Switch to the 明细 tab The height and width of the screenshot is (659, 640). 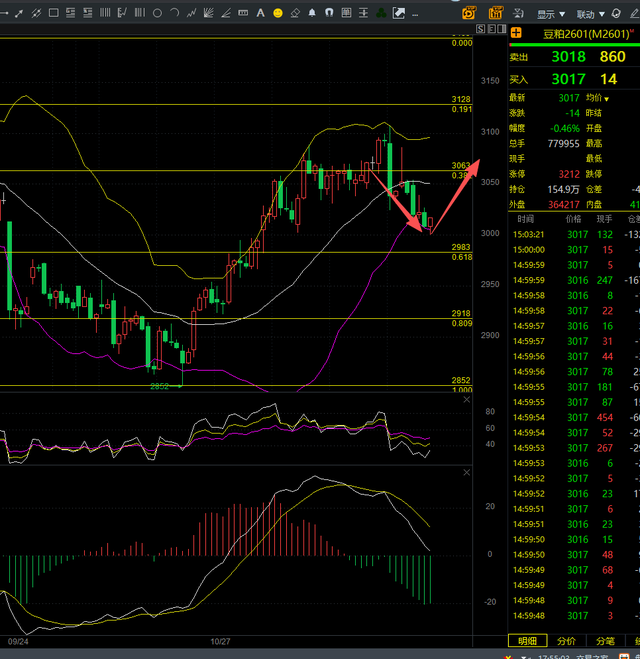(x=527, y=641)
